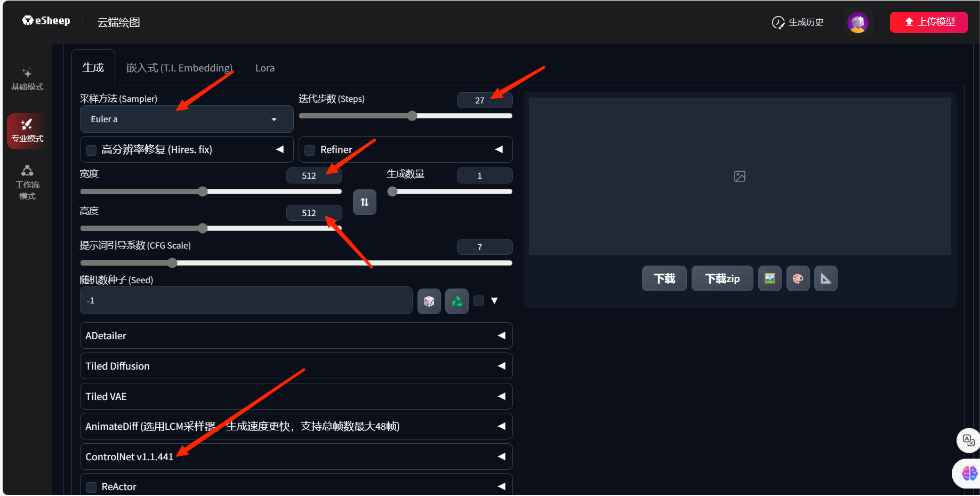
Task: Enable the Refiner checkbox
Action: [x=310, y=150]
